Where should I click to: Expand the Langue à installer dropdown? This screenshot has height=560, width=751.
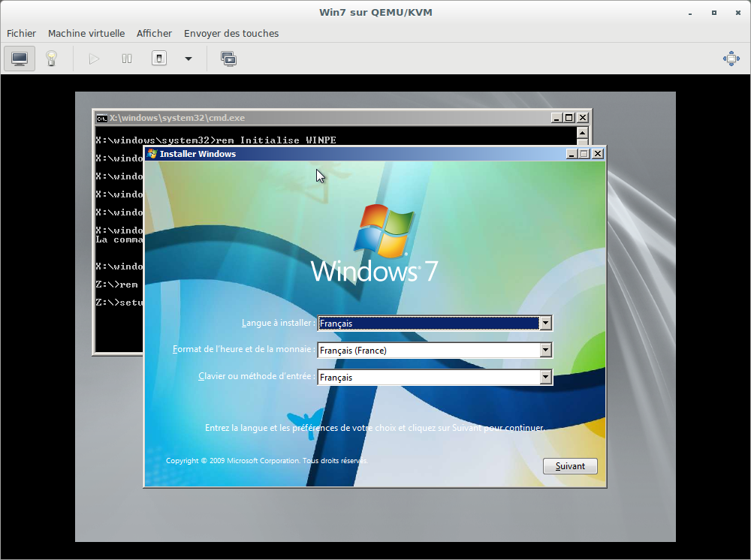pyautogui.click(x=545, y=324)
